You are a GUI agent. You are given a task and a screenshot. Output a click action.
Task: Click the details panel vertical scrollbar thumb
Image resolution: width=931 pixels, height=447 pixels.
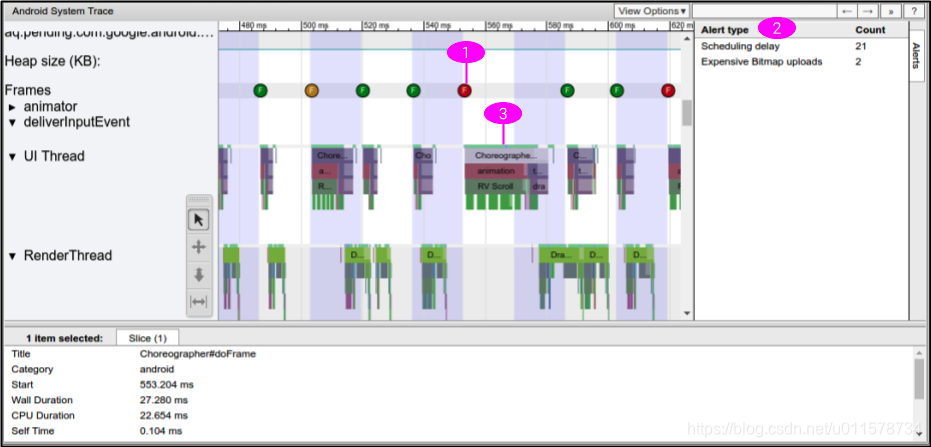[x=919, y=379]
